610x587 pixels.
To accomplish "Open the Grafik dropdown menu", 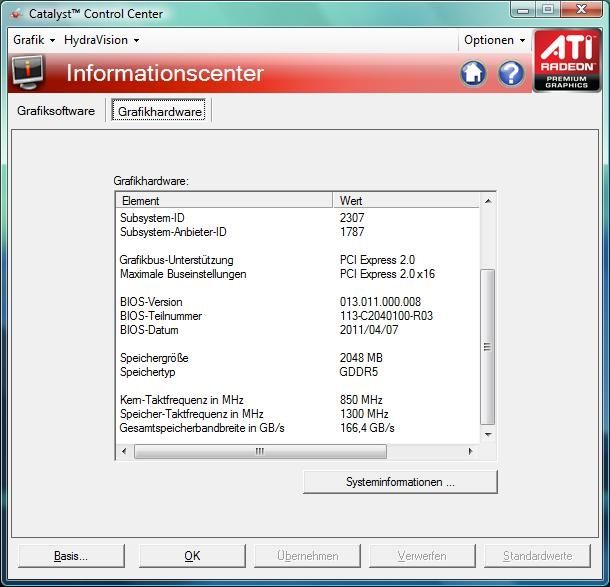I will [x=34, y=40].
